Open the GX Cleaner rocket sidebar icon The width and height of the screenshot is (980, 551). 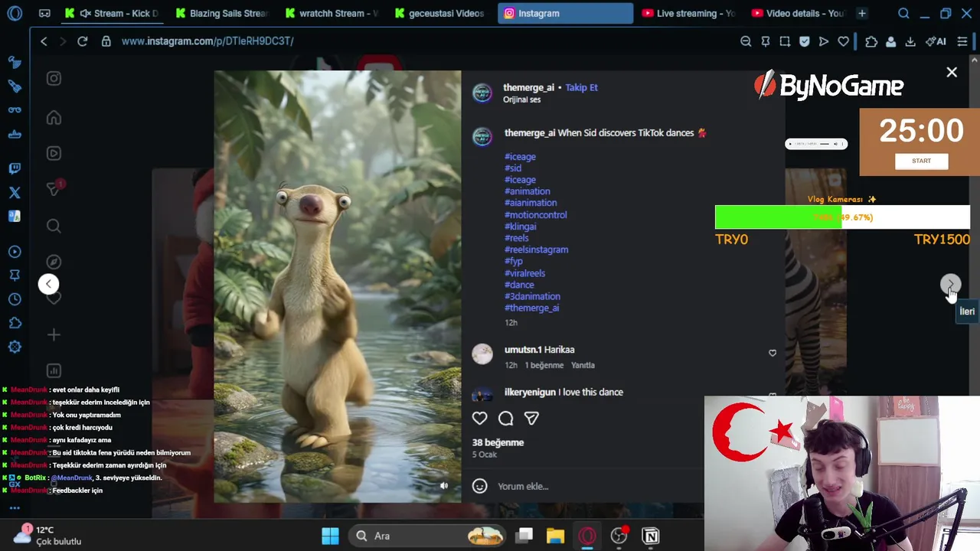click(15, 86)
